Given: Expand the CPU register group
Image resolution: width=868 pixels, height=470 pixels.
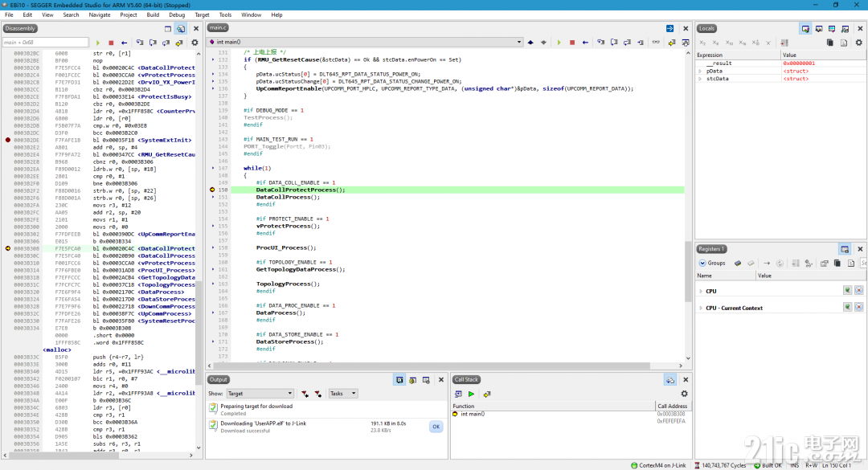Looking at the screenshot, I should 701,291.
